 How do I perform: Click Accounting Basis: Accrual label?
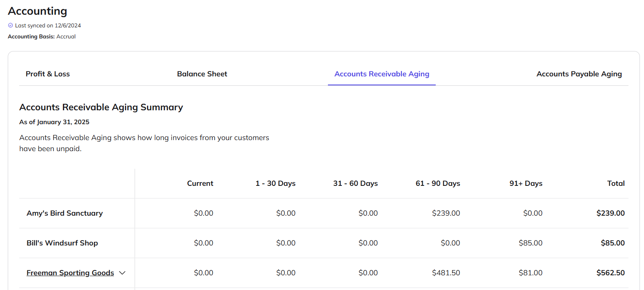[x=42, y=36]
